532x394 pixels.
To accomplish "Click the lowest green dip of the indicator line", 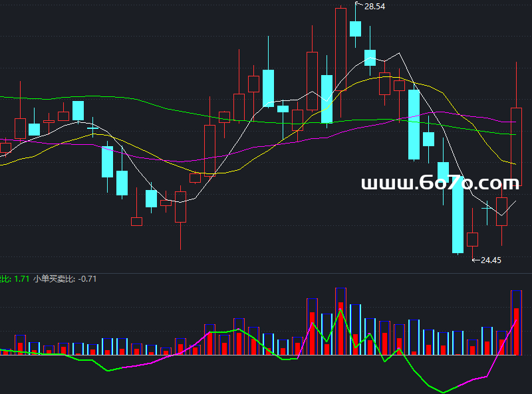I will (x=444, y=391).
